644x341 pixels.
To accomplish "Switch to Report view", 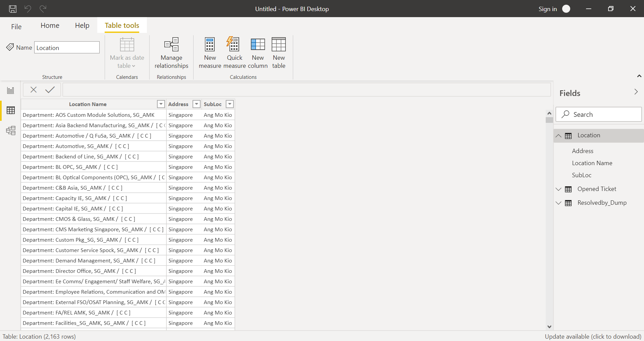I will tap(11, 90).
